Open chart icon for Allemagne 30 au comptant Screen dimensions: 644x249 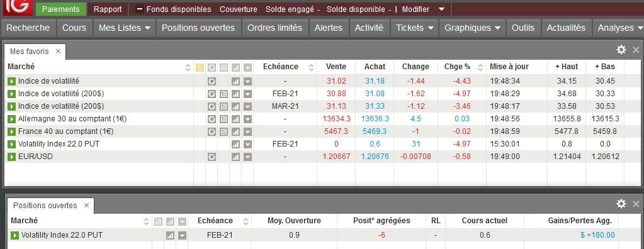point(235,119)
